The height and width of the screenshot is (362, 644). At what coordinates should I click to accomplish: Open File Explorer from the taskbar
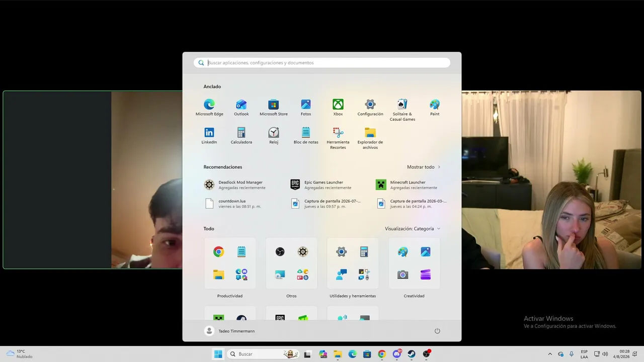[338, 354]
